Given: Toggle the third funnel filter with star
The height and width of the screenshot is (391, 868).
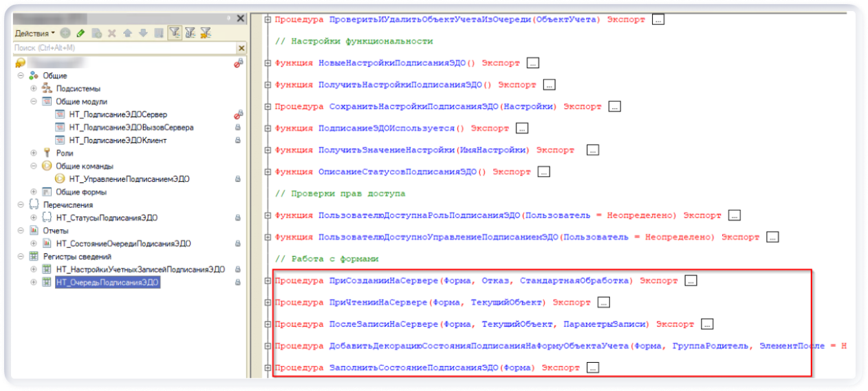Looking at the screenshot, I should pos(206,33).
